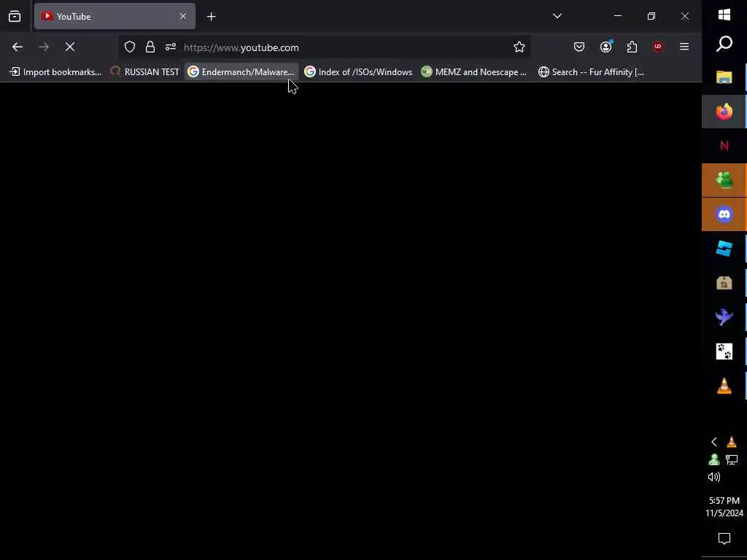This screenshot has height=560, width=747.
Task: Stop loading the page
Action: pos(70,47)
